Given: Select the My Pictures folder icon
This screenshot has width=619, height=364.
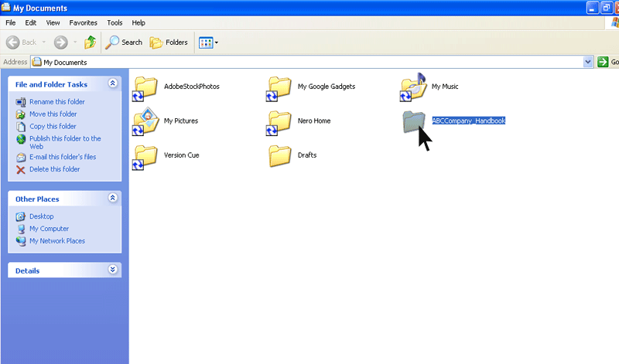Looking at the screenshot, I should pos(145,122).
